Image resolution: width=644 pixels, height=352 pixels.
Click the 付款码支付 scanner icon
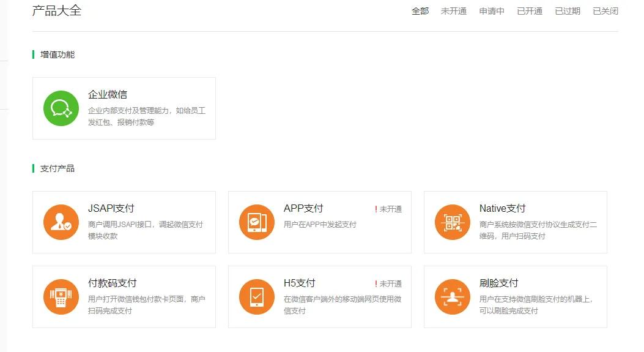pos(61,297)
